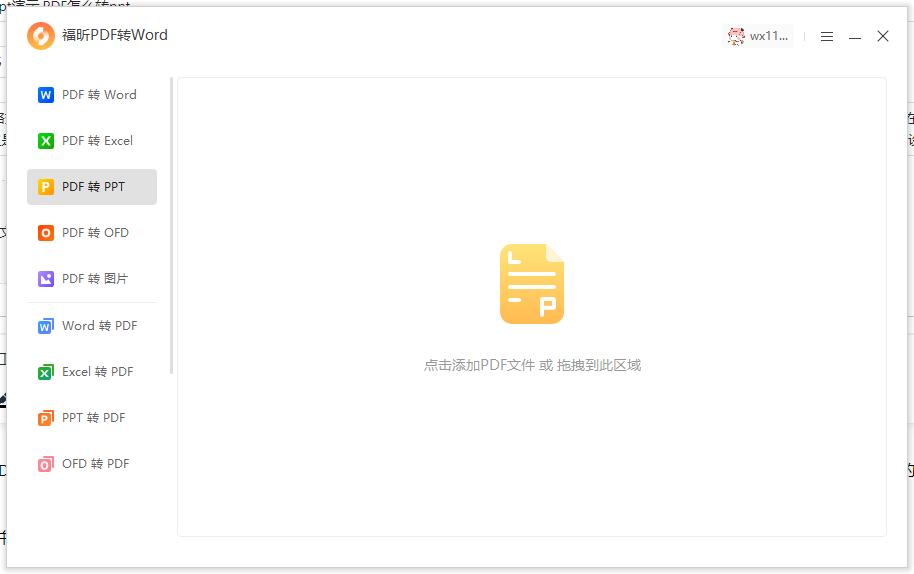
Task: Click the Excel sheet icon for Excel to PDF
Action: pyautogui.click(x=46, y=372)
